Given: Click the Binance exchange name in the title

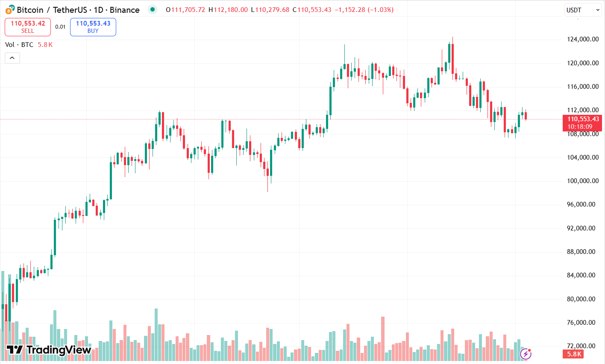Looking at the screenshot, I should click(x=125, y=9).
